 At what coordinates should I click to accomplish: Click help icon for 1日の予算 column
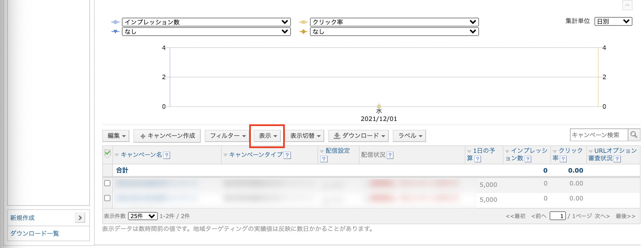coord(478,159)
